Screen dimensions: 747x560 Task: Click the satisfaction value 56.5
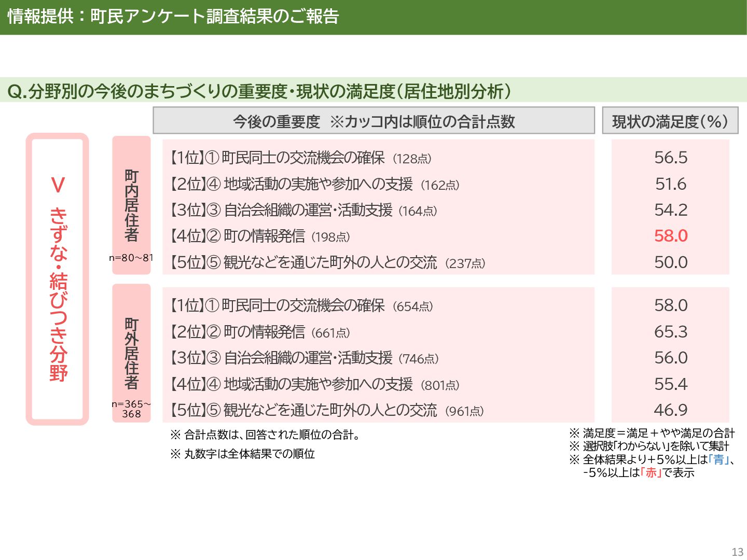[671, 157]
